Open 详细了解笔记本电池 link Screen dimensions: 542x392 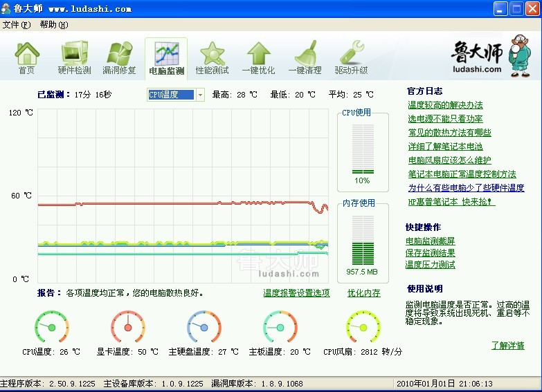click(x=445, y=147)
